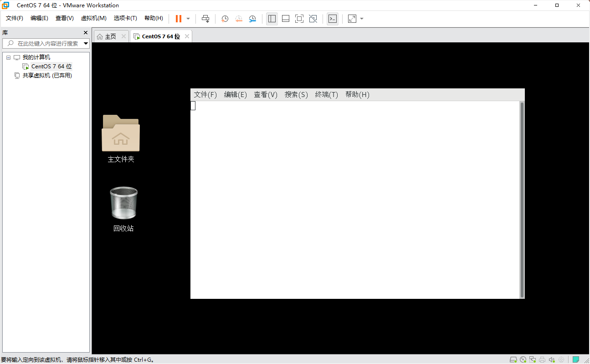Click the CD/DVD drive status icon
The image size is (590, 364).
(523, 360)
